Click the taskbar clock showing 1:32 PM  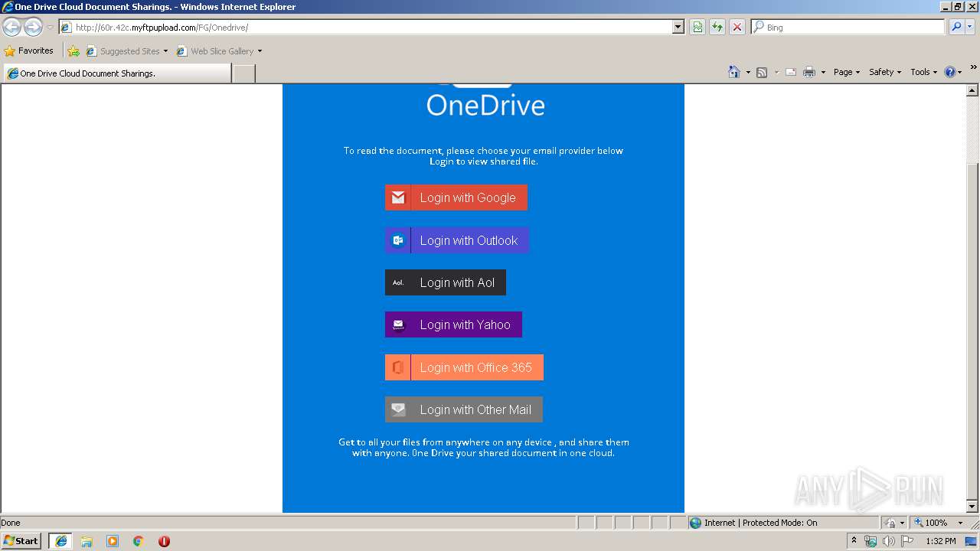click(x=941, y=541)
